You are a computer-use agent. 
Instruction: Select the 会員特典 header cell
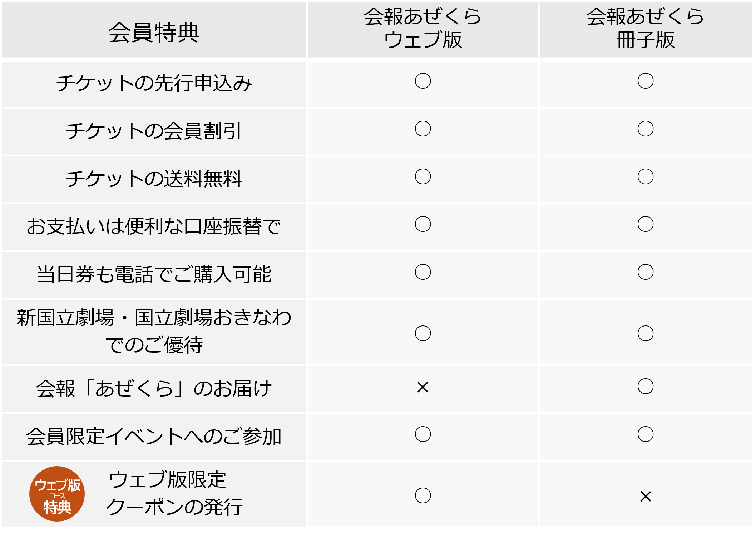pyautogui.click(x=154, y=30)
